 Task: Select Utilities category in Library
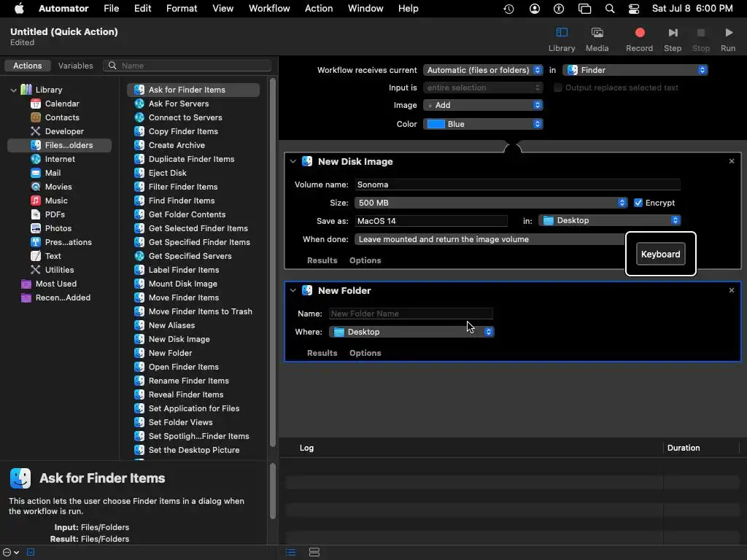[59, 270]
